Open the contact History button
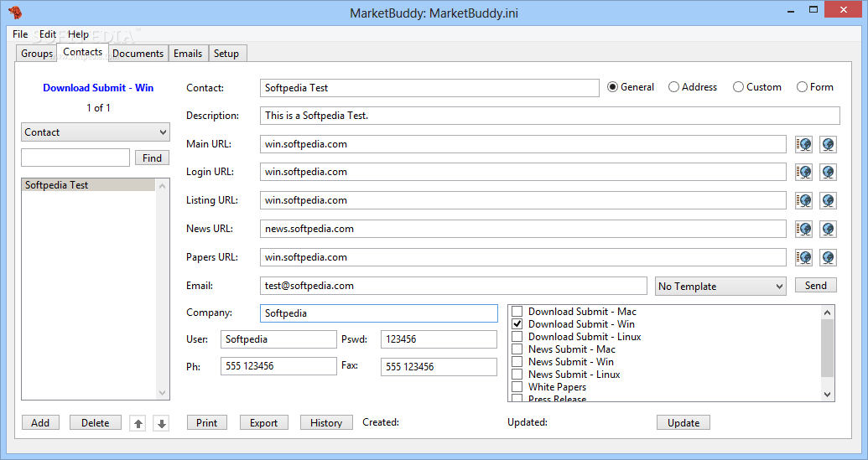 (x=326, y=423)
